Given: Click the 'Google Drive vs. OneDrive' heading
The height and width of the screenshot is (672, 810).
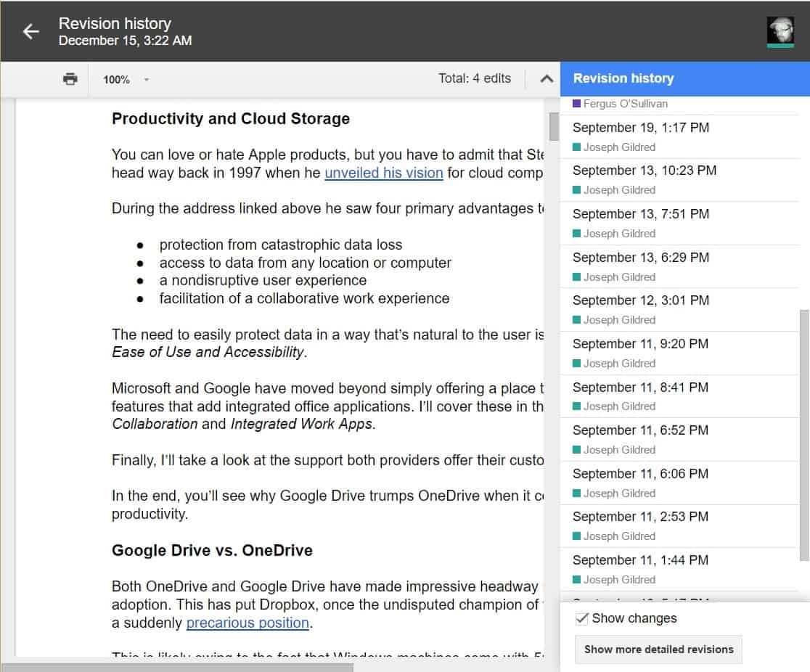Looking at the screenshot, I should pos(212,551).
